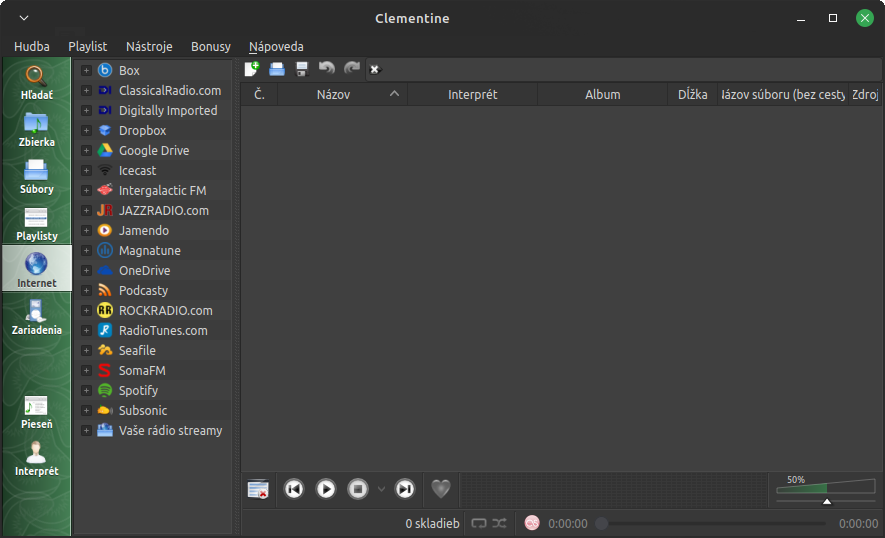
Task: Sort by the Interprét column header
Action: [472, 94]
